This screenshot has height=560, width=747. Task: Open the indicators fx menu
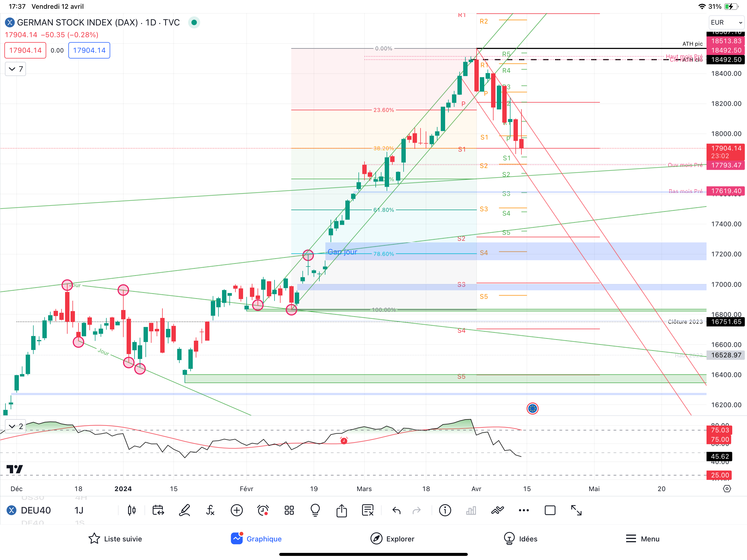pos(210,510)
